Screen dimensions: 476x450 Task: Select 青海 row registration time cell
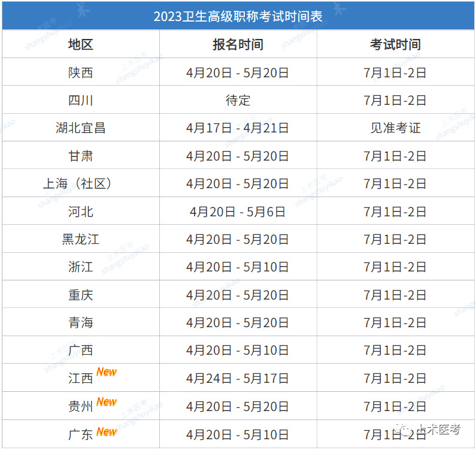(237, 322)
